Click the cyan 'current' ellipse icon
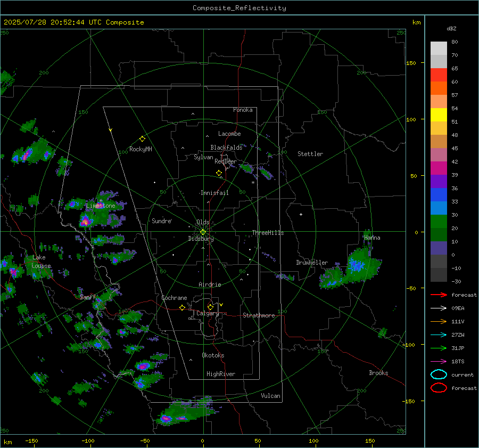This screenshot has height=448, width=479. pos(439,374)
